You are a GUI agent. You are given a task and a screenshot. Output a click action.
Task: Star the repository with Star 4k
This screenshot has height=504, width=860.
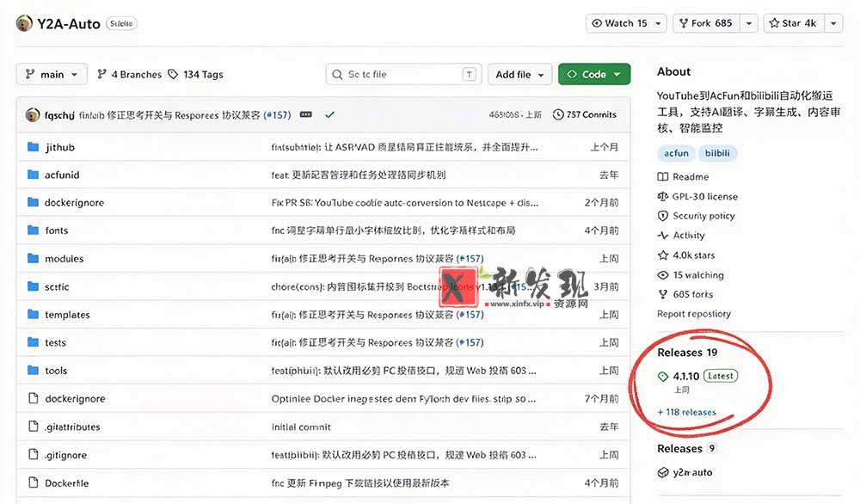pyautogui.click(x=794, y=23)
